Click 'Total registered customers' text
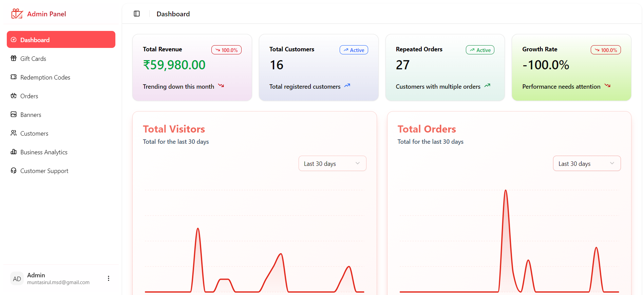The height and width of the screenshot is (295, 644). (305, 87)
